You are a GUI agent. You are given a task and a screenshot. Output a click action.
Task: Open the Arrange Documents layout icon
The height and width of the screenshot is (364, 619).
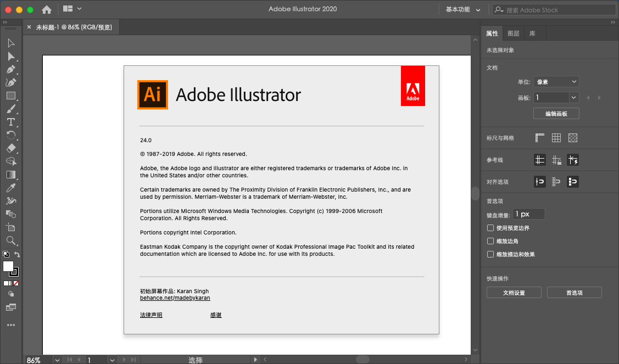68,9
